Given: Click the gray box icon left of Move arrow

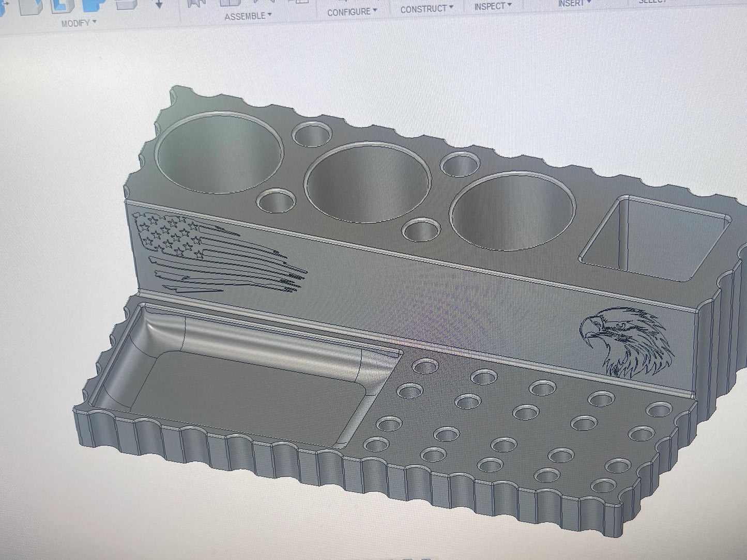Looking at the screenshot, I should [x=127, y=4].
